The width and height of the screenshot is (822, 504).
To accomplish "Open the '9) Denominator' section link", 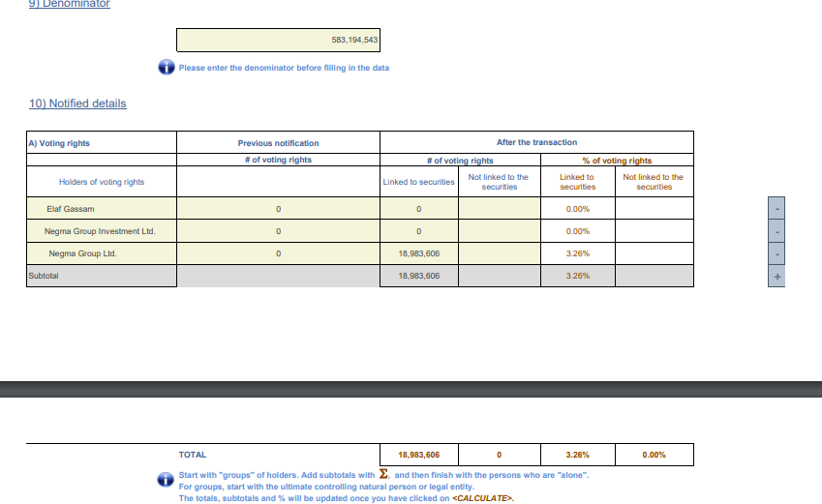I will (69, 4).
